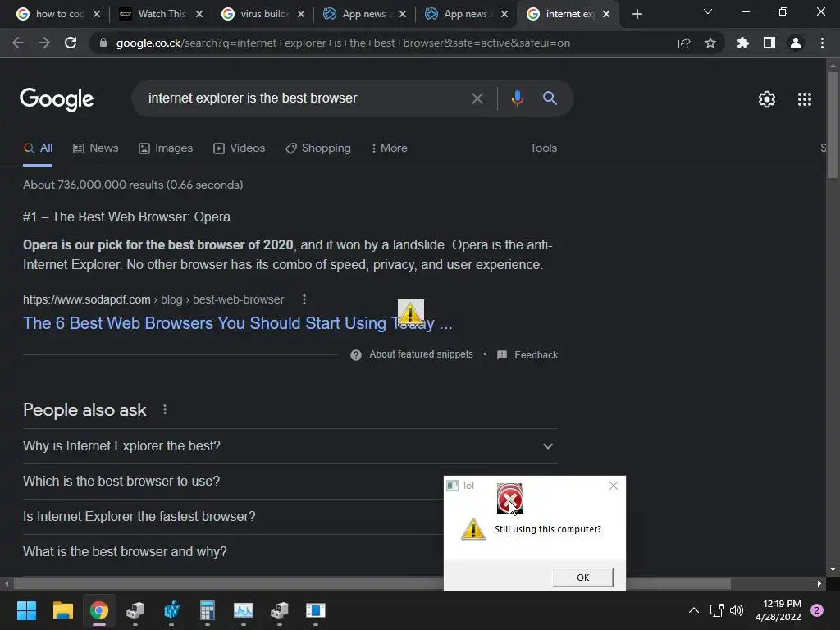Image resolution: width=840 pixels, height=630 pixels.
Task: Bookmark this page with star icon
Action: pos(710,43)
